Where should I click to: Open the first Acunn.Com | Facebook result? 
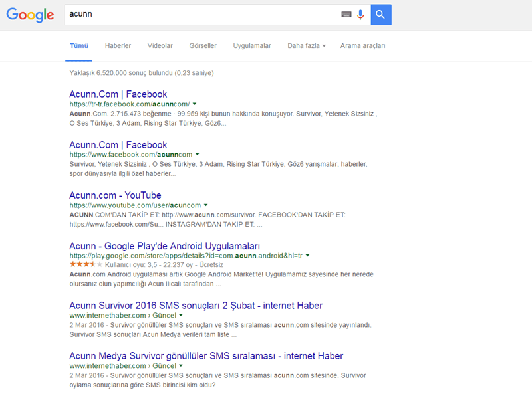pyautogui.click(x=118, y=94)
